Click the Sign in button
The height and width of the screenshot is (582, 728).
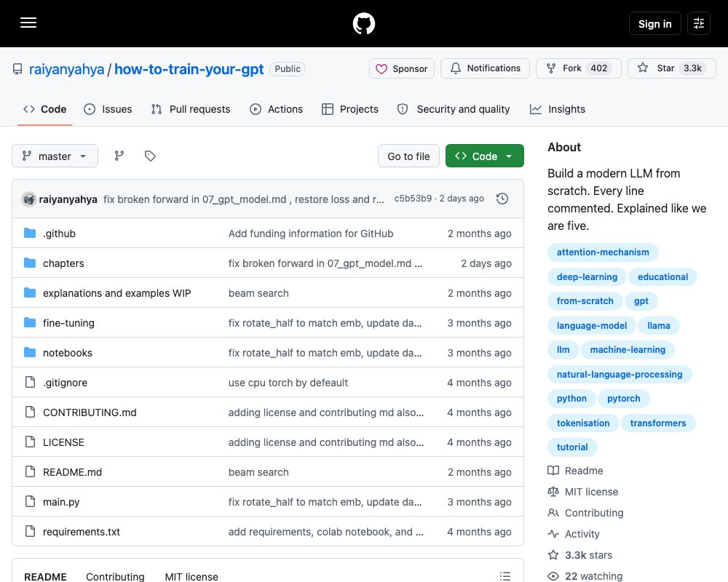tap(654, 23)
